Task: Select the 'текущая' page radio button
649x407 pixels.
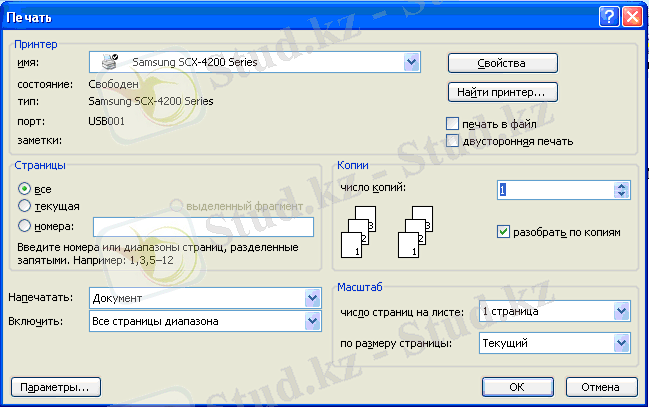Action: [24, 206]
